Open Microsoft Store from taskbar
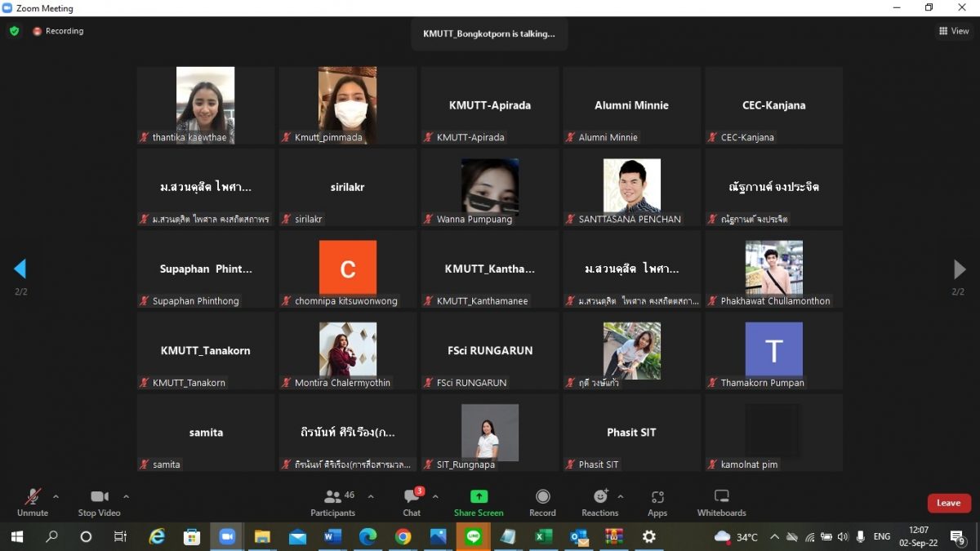980x551 pixels. click(x=192, y=537)
